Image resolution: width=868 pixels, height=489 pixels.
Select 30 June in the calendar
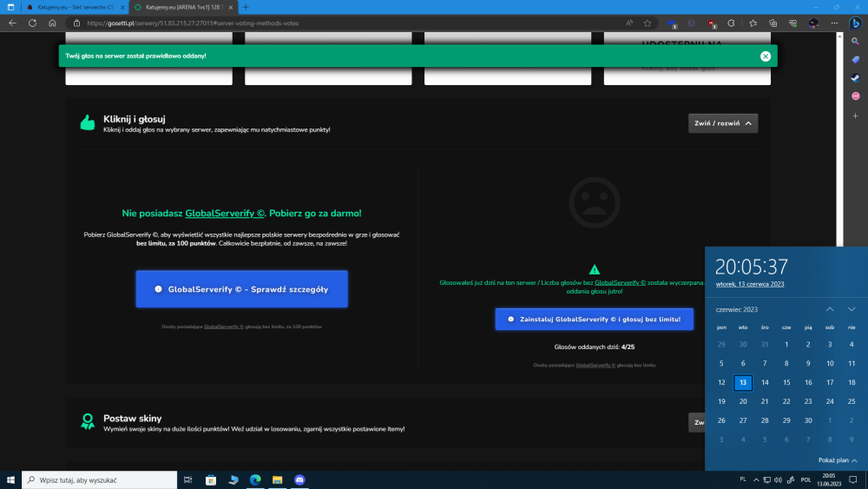807,420
